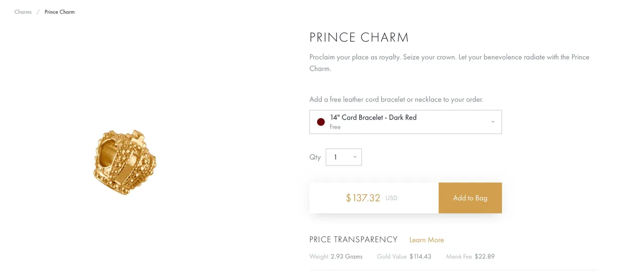Select the Qty label text

tap(315, 157)
